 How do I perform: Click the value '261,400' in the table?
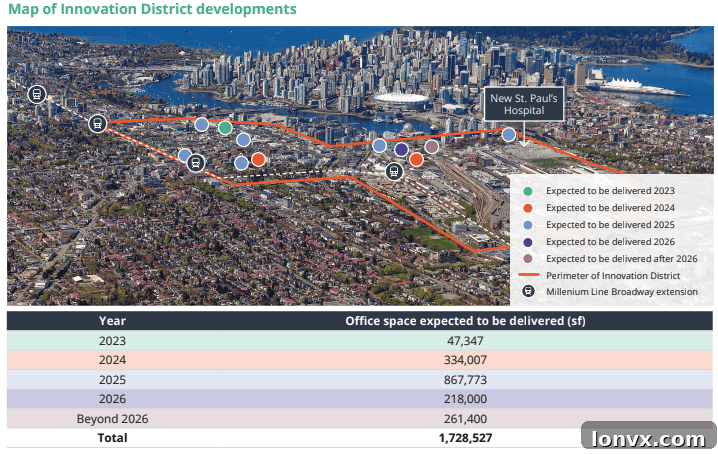(465, 419)
